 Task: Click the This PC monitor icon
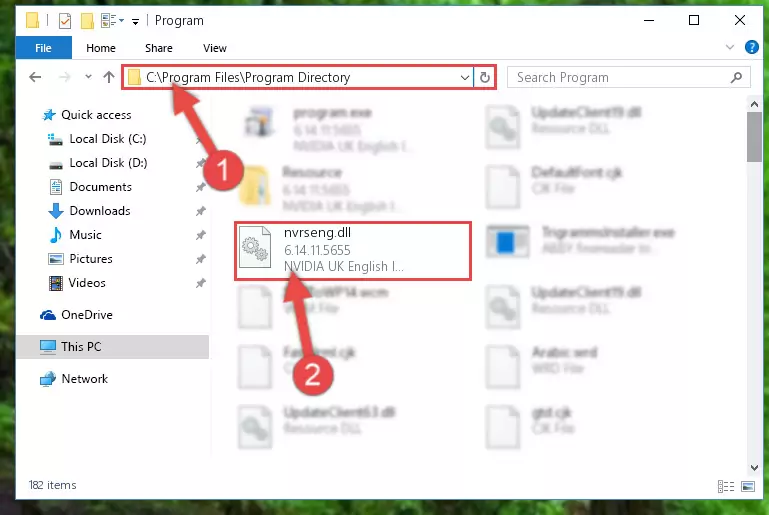[48, 347]
